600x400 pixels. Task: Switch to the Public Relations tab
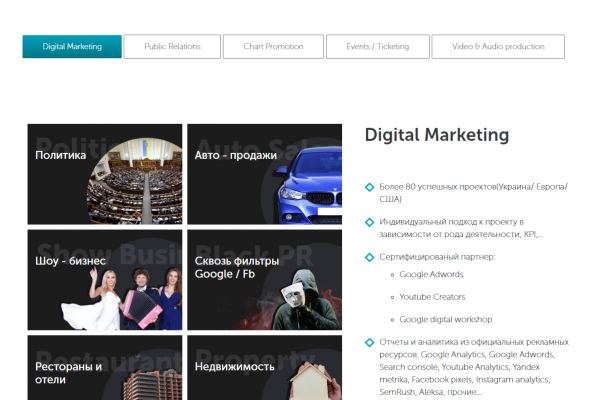172,47
